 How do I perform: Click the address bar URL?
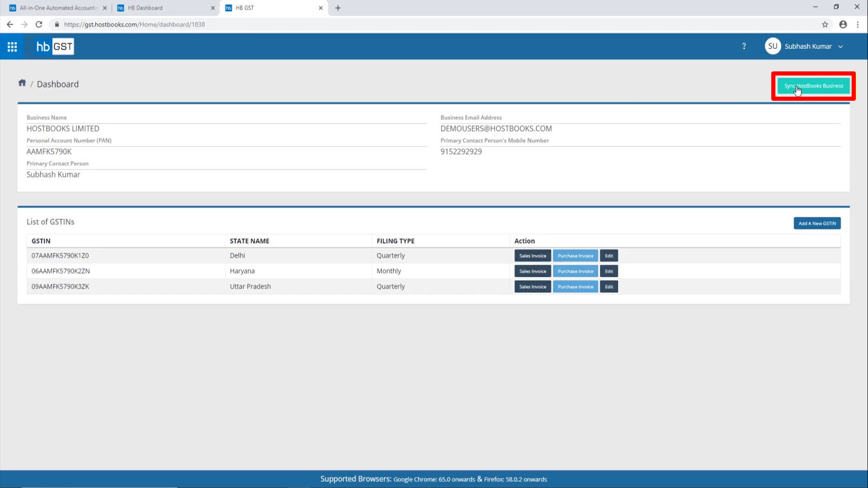[134, 24]
